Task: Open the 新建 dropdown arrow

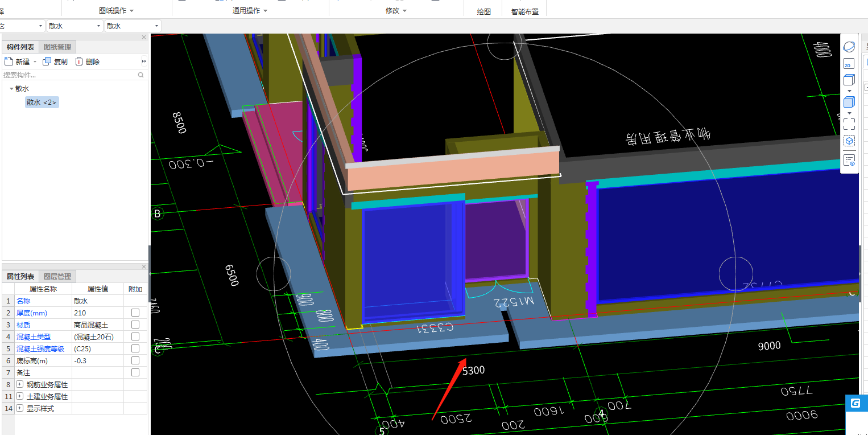Action: (x=35, y=61)
